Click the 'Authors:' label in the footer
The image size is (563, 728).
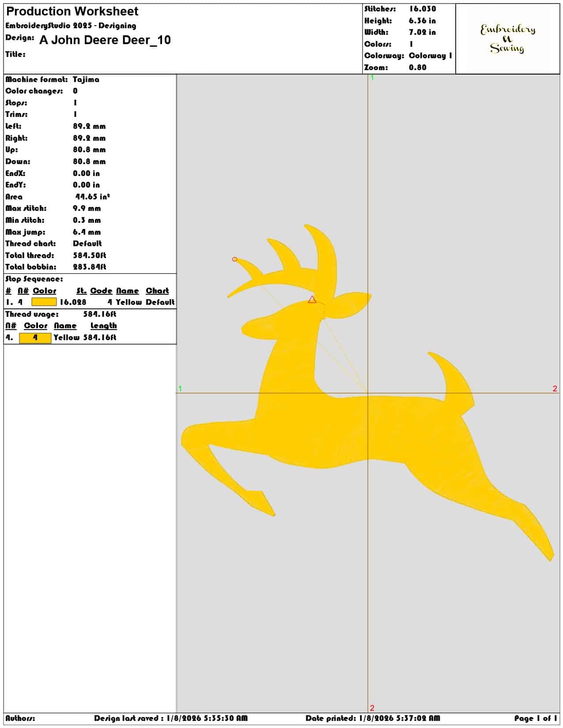[20, 718]
